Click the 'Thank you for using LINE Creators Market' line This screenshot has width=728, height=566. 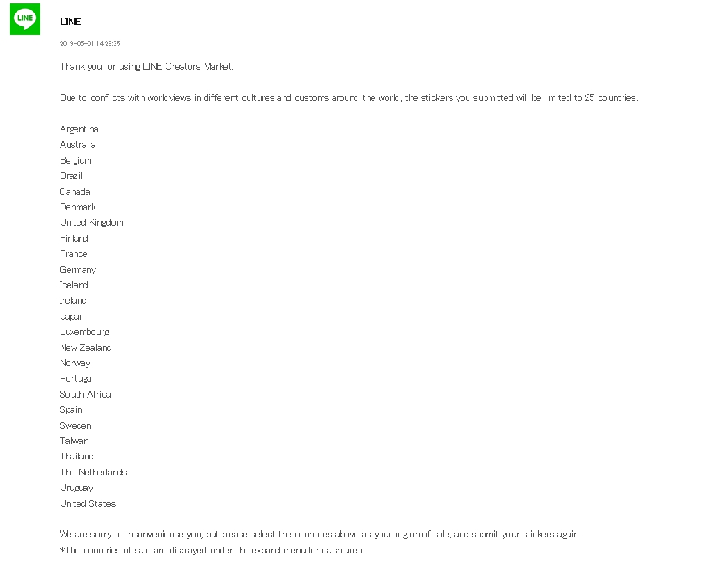click(146, 66)
